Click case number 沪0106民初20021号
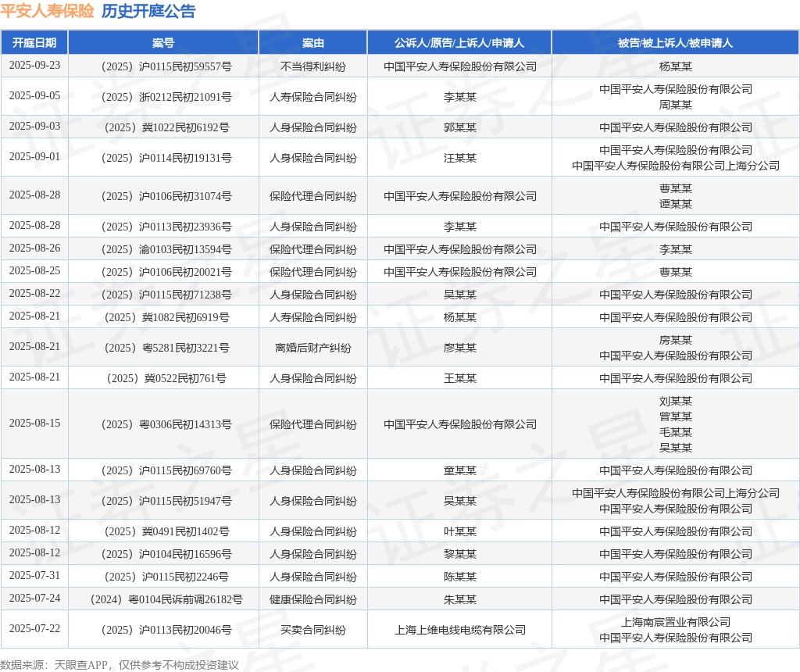The height and width of the screenshot is (672, 800). (166, 272)
